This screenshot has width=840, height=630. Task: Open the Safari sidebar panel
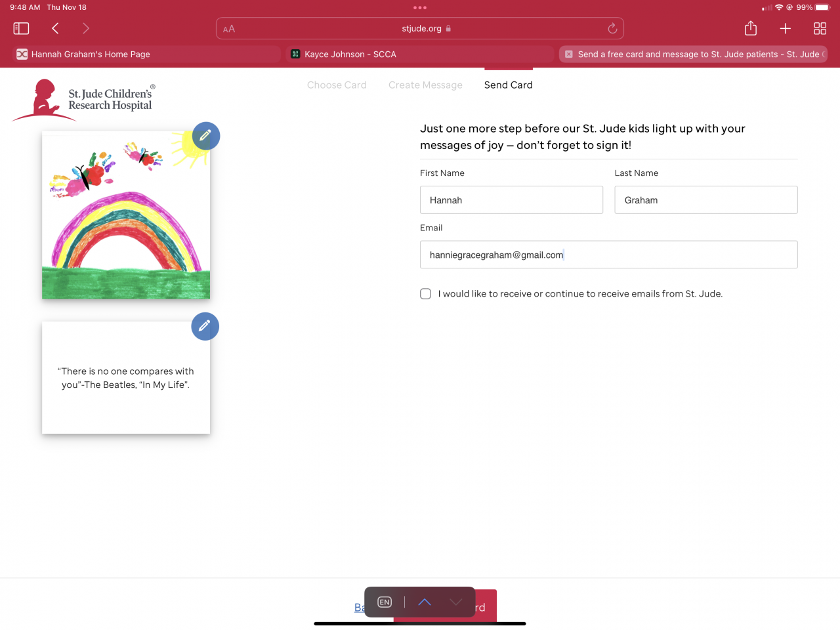(x=21, y=28)
